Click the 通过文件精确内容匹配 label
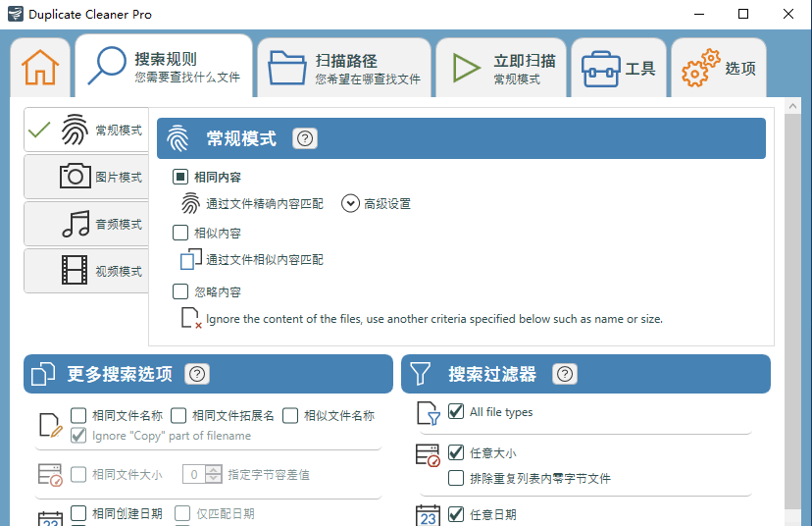 point(265,203)
